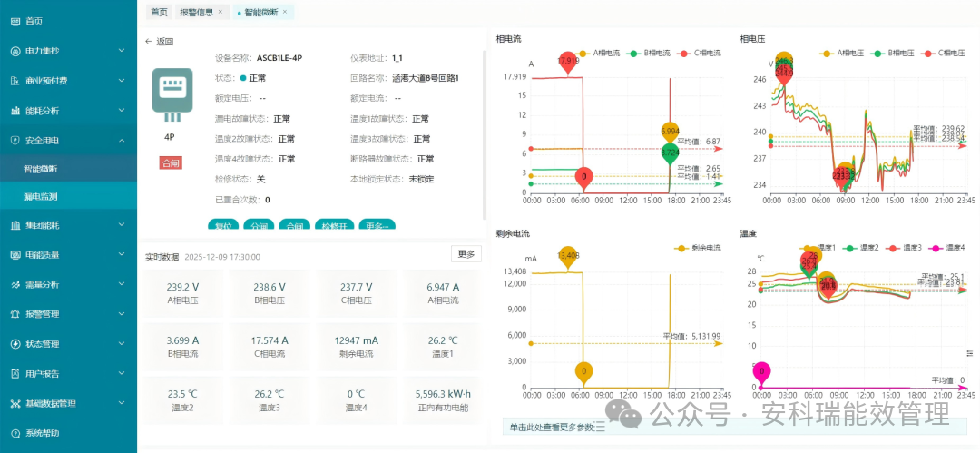Click the 更多 button beside 实时数据
The width and height of the screenshot is (980, 453).
[465, 254]
